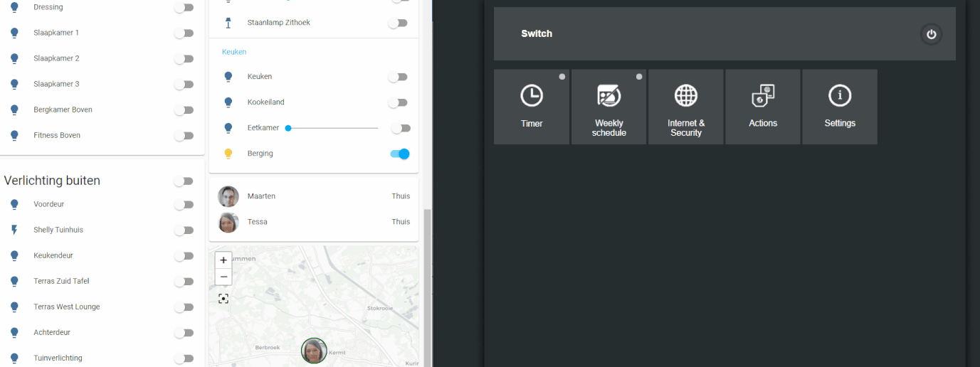The width and height of the screenshot is (980, 367).
Task: Click the Switch device label
Action: (x=537, y=33)
